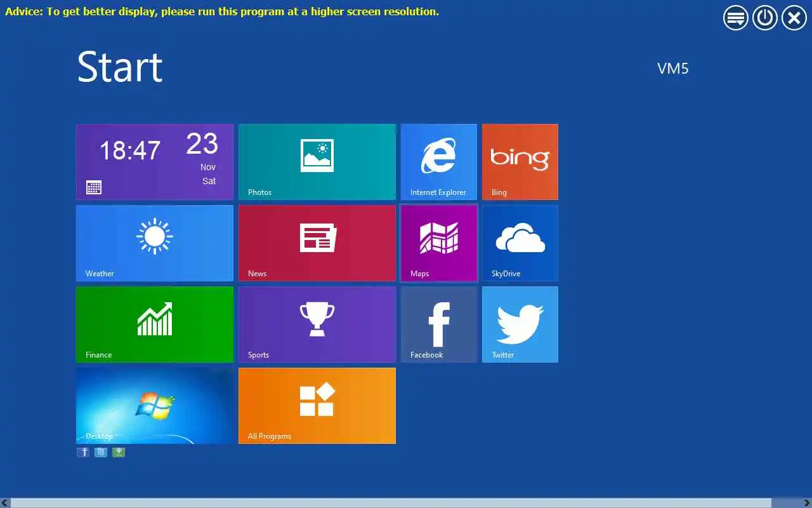
Task: Click the power button icon
Action: 765,18
